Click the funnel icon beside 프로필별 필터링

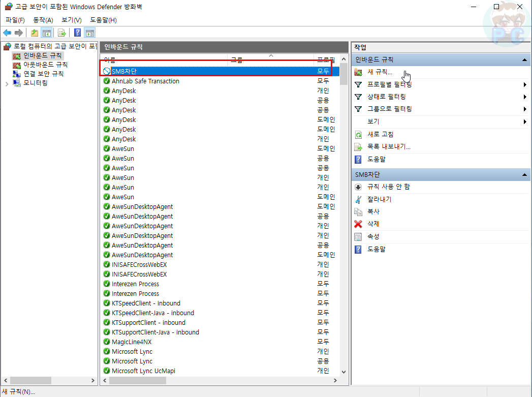358,84
